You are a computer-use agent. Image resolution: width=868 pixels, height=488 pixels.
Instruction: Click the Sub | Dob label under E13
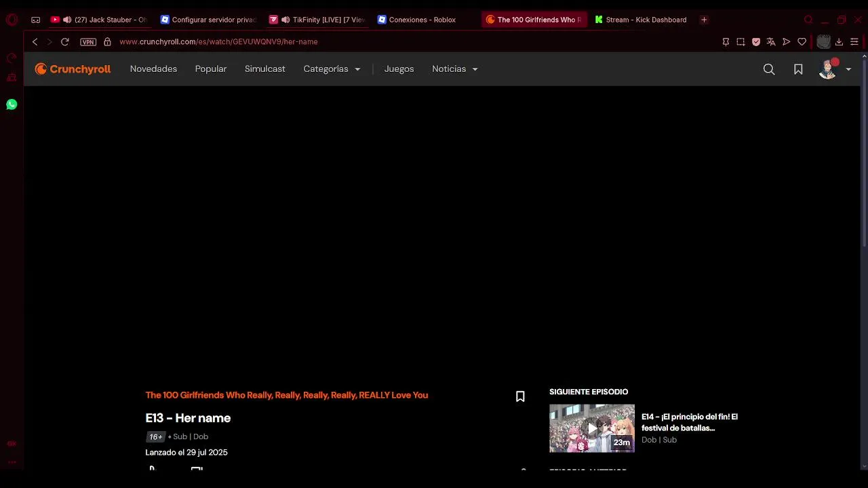191,437
